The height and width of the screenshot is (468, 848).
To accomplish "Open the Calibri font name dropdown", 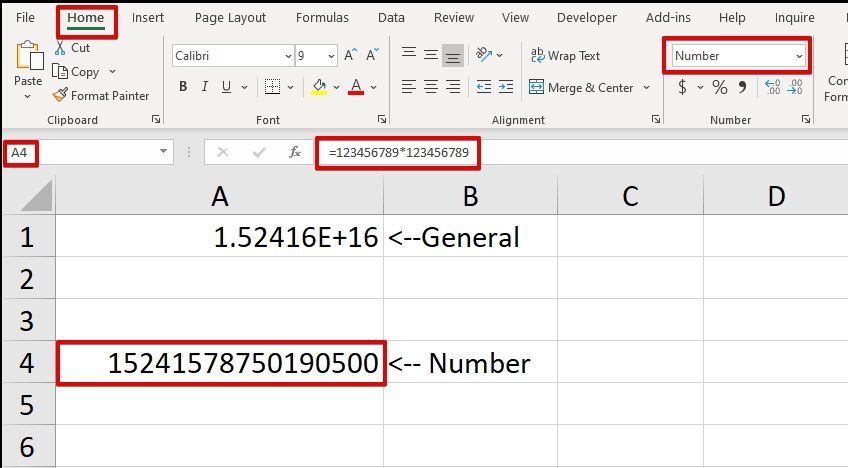I will pyautogui.click(x=288, y=56).
